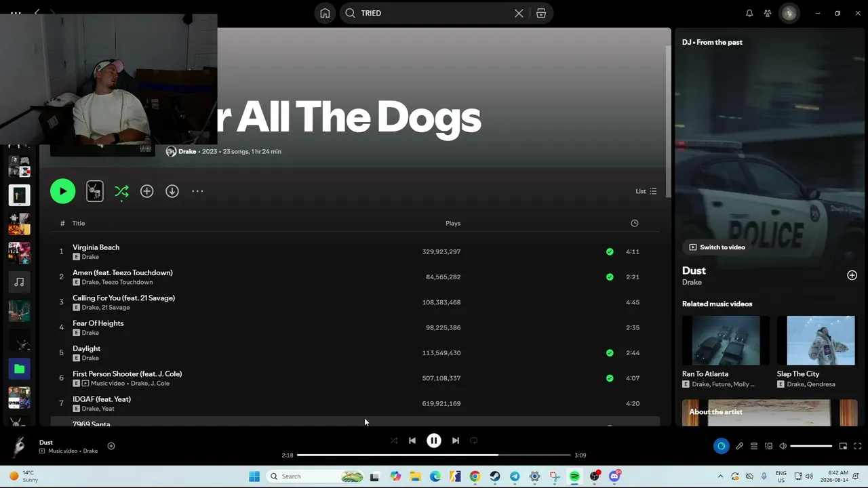
Task: Toggle saved checkmark for Amen
Action: (610, 277)
